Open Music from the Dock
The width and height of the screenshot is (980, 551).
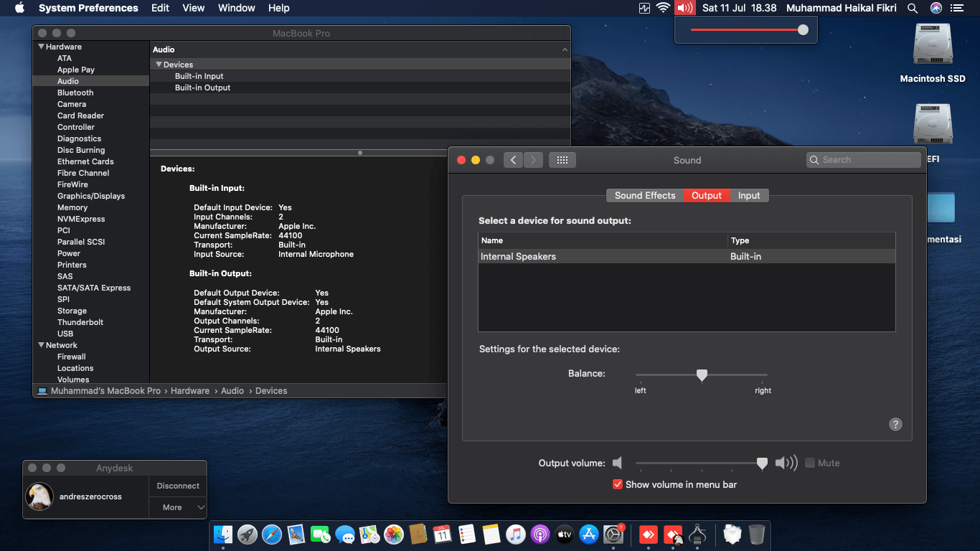pos(516,534)
